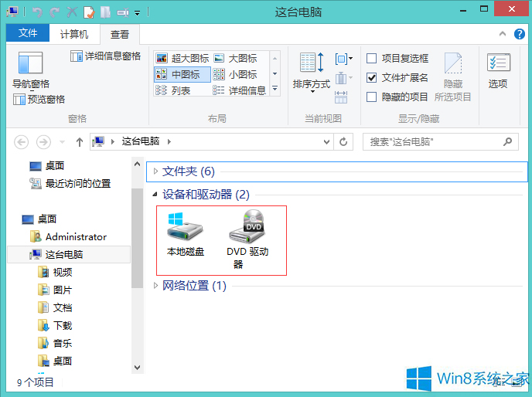Open the Downloads (下载) folder

click(x=55, y=326)
